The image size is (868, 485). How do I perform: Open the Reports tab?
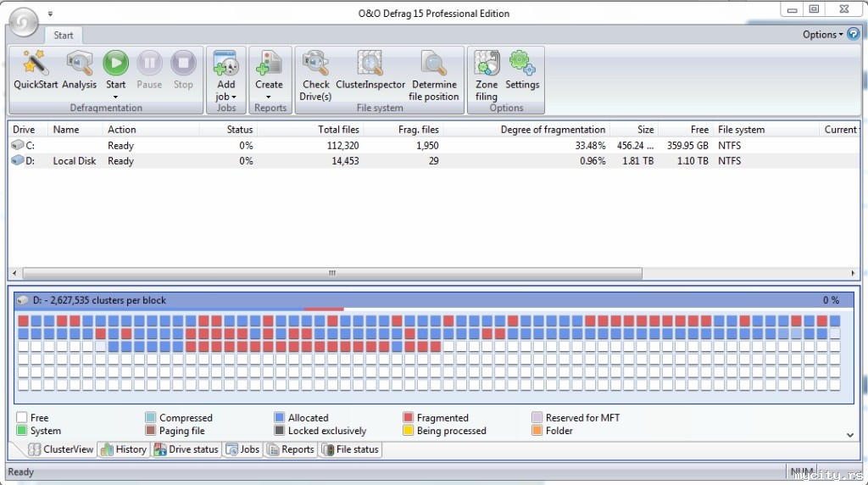(291, 449)
